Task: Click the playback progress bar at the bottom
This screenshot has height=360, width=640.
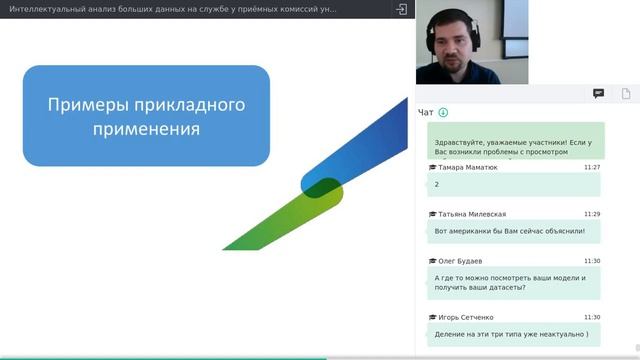Action: point(320,358)
